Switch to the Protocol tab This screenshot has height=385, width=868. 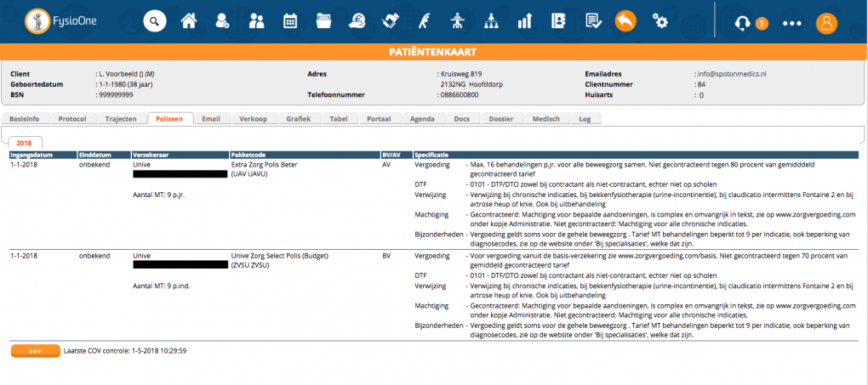point(72,119)
